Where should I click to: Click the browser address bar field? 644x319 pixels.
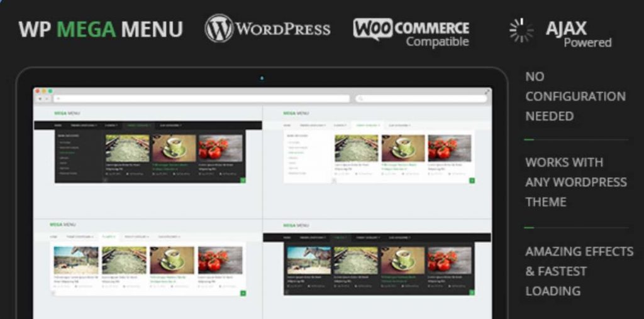[x=201, y=99]
